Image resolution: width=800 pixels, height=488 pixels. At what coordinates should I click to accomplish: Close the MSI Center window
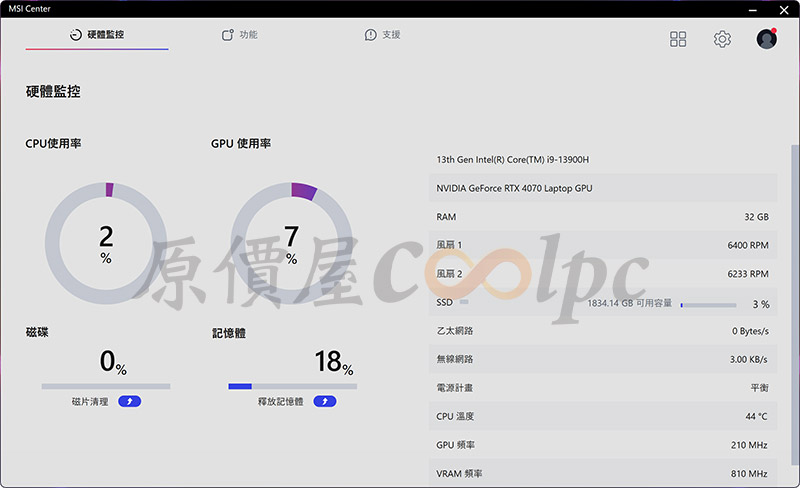click(x=784, y=10)
